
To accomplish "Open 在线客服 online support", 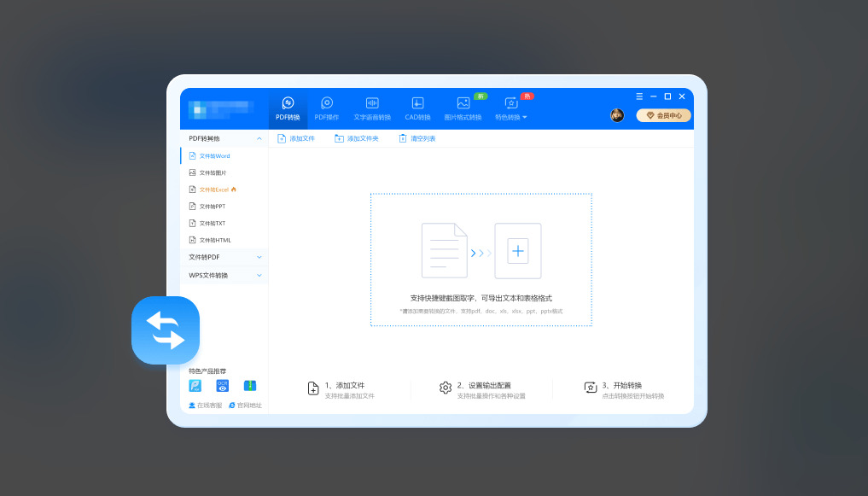I will click(206, 406).
